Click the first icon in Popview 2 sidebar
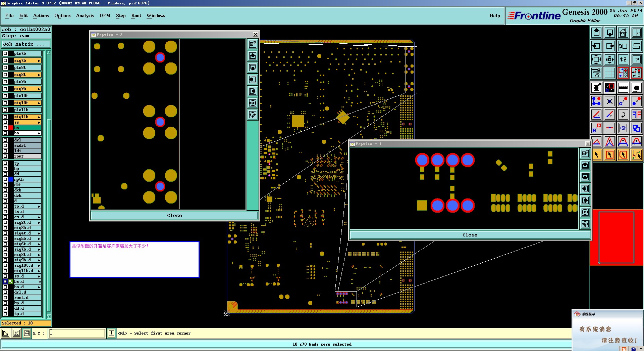The width and height of the screenshot is (644, 351). tap(253, 44)
